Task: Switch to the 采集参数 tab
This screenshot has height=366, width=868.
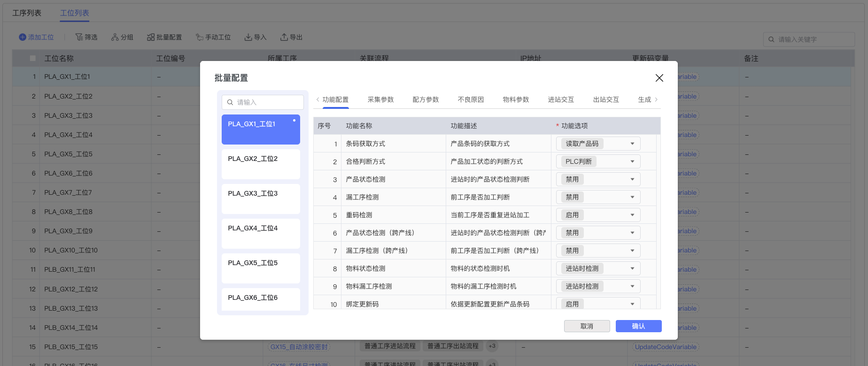Action: 380,99
